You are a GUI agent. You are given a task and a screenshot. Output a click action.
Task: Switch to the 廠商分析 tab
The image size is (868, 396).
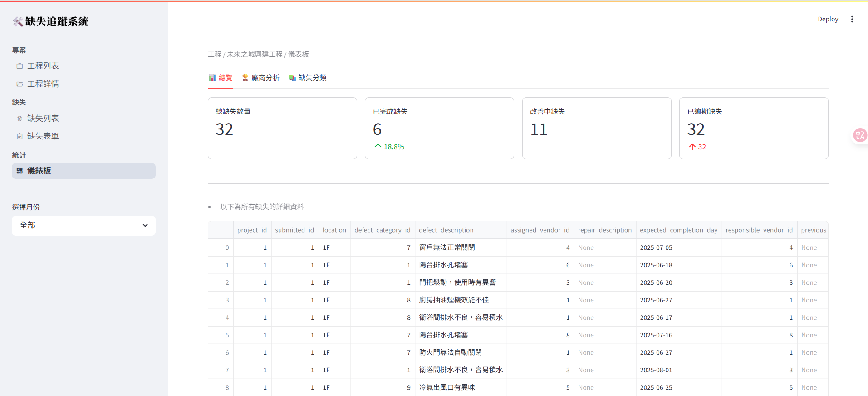(x=260, y=78)
